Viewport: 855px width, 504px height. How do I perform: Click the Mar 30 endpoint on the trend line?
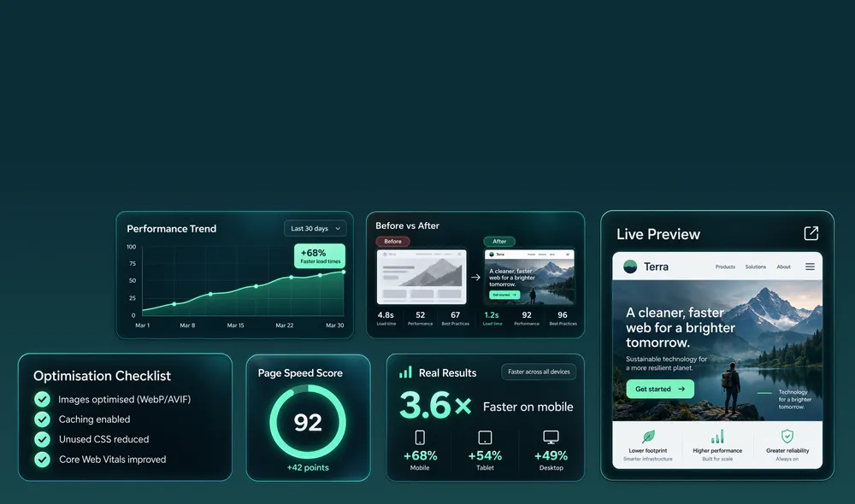[344, 272]
